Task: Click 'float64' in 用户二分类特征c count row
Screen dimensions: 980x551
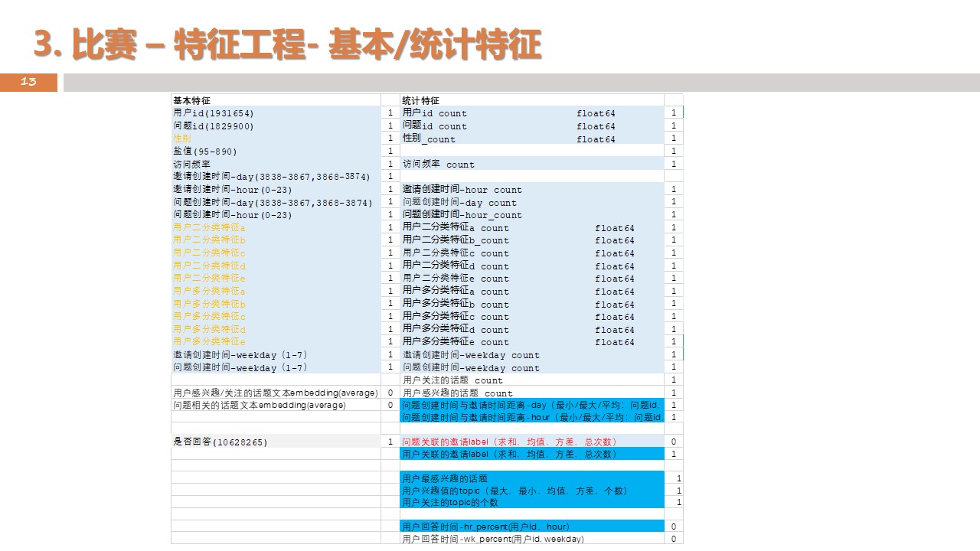Action: click(x=615, y=253)
